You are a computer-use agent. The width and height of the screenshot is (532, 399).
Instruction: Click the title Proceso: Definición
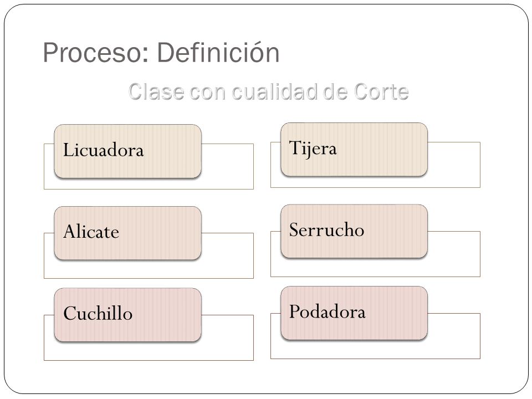[x=161, y=53]
